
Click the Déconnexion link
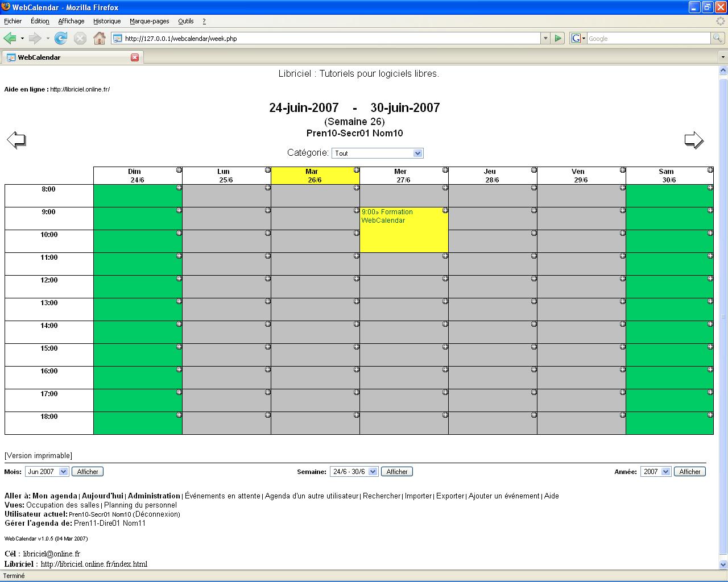point(156,514)
